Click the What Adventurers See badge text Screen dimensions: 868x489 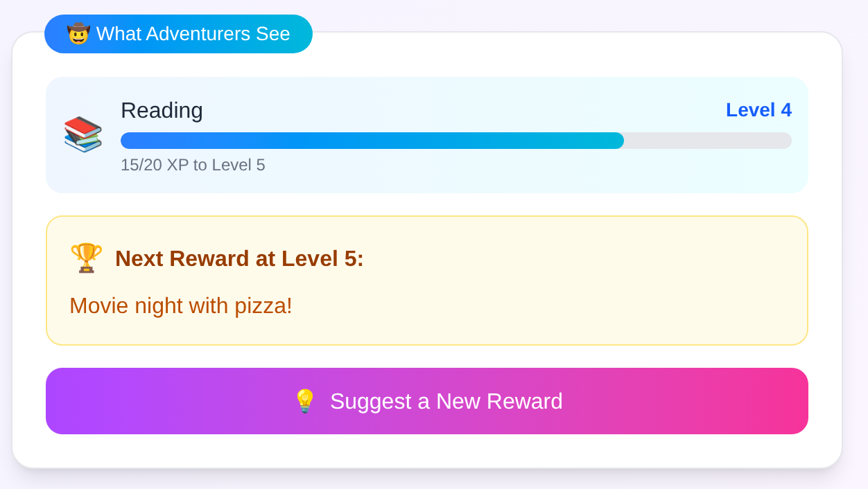tap(192, 33)
